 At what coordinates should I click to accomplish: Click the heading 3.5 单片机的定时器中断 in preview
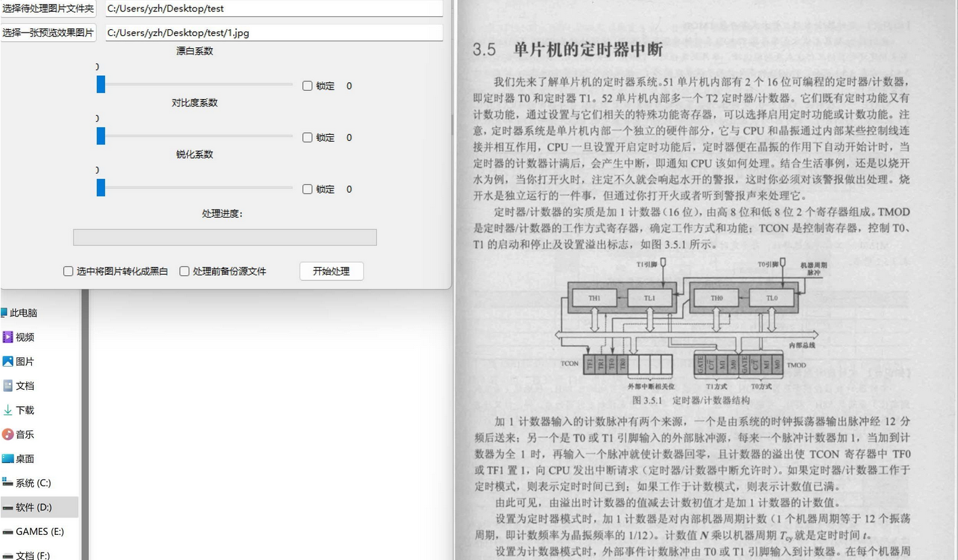[567, 49]
